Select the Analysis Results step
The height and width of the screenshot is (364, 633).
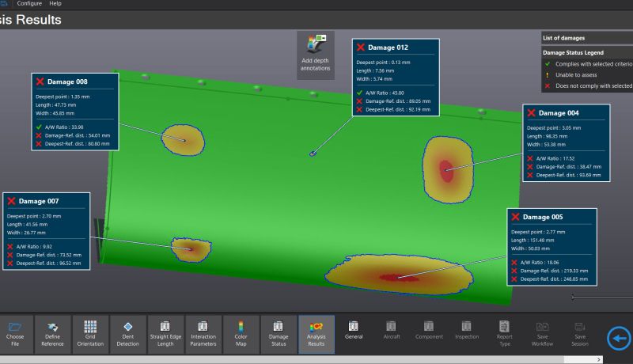pos(316,334)
